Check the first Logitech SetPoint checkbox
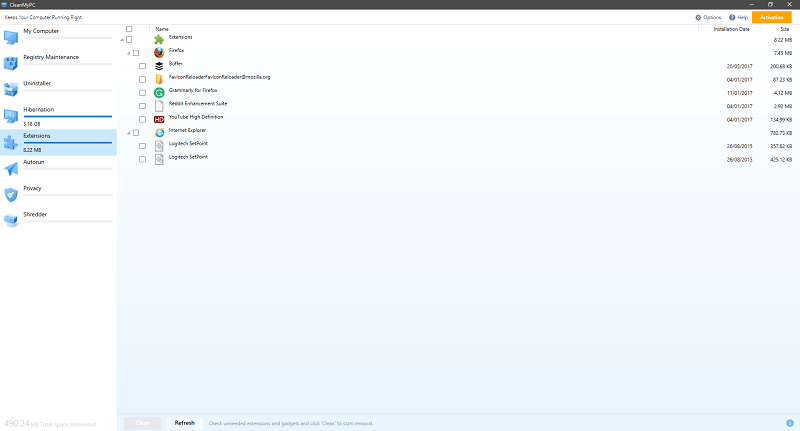The image size is (800, 431). pos(142,146)
